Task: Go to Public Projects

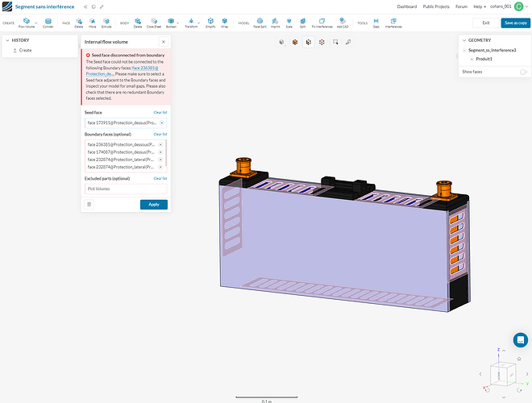Action: pos(435,6)
